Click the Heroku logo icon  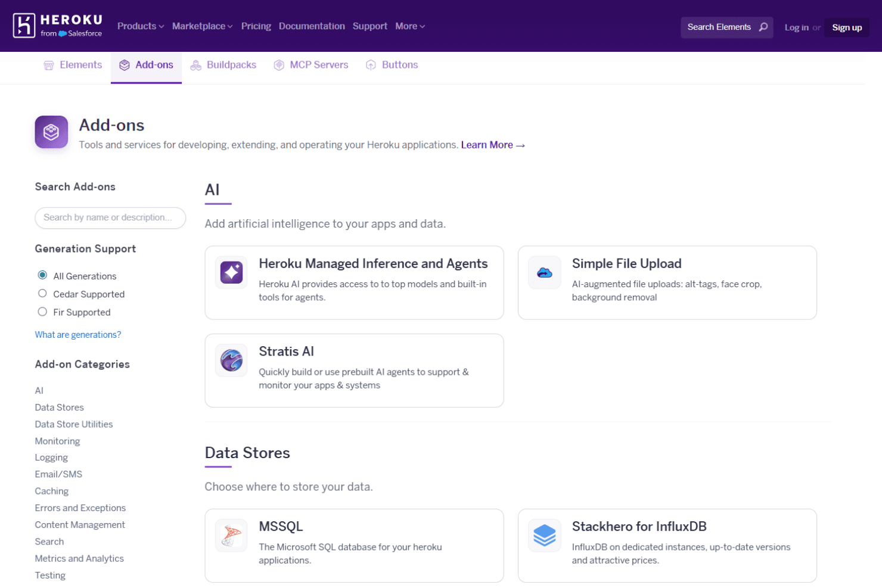click(x=24, y=26)
